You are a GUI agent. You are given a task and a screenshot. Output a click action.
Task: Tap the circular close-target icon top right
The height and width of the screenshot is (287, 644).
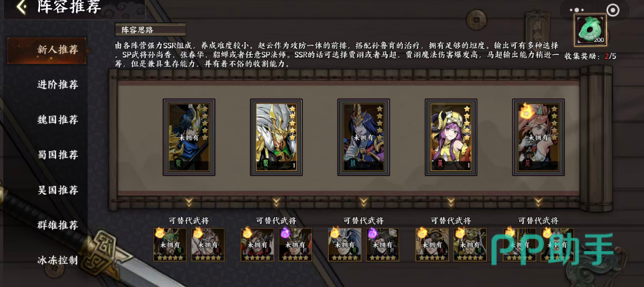[x=613, y=10]
